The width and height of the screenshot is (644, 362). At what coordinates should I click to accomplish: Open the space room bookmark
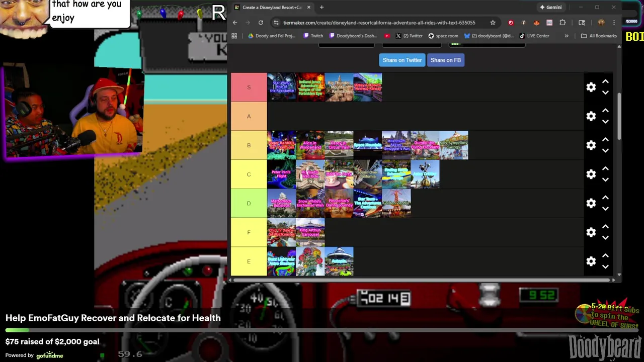coord(443,36)
